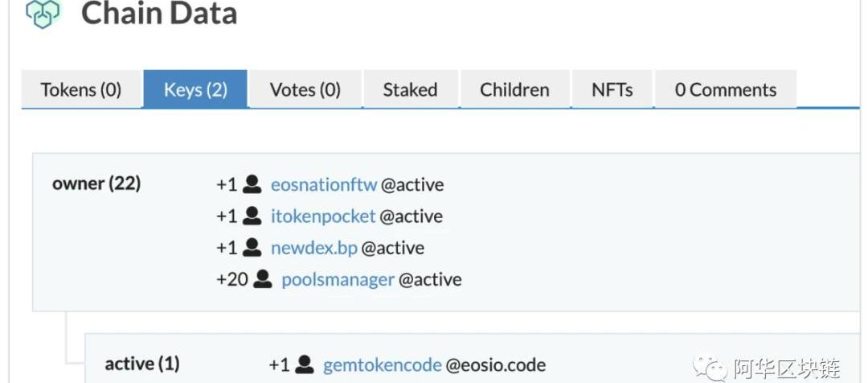Click the Chain Data hexagon logo icon
This screenshot has height=383, width=868.
(x=43, y=14)
